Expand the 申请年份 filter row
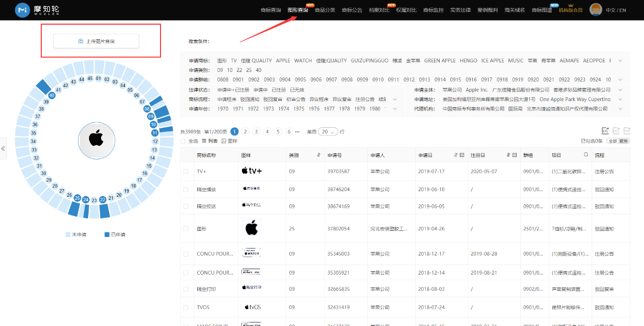This screenshot has height=326, width=644. click(x=395, y=109)
